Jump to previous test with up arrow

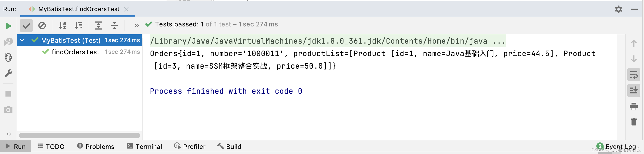(634, 43)
